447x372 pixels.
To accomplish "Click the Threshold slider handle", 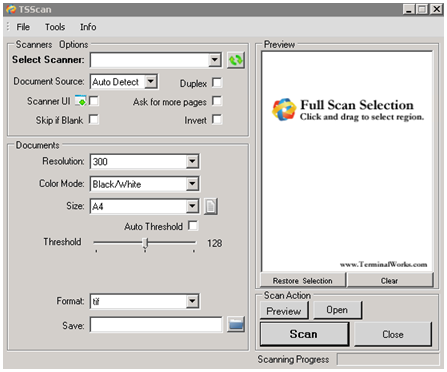I will click(145, 243).
